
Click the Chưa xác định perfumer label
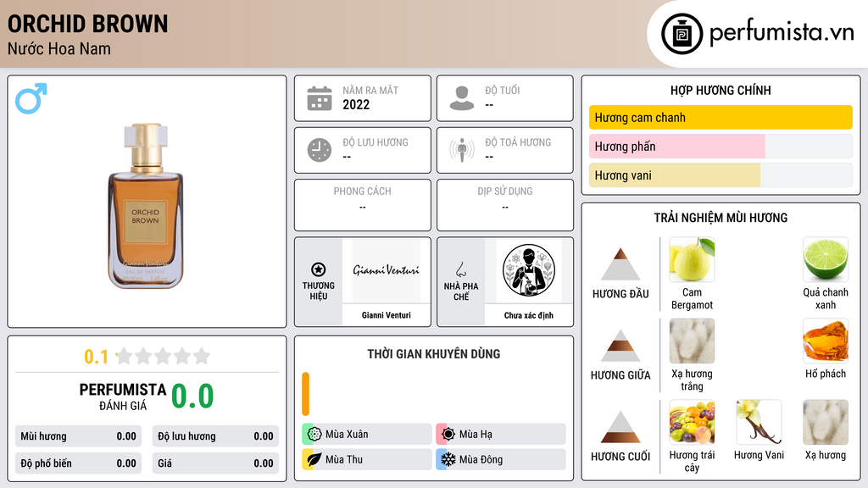click(x=529, y=315)
